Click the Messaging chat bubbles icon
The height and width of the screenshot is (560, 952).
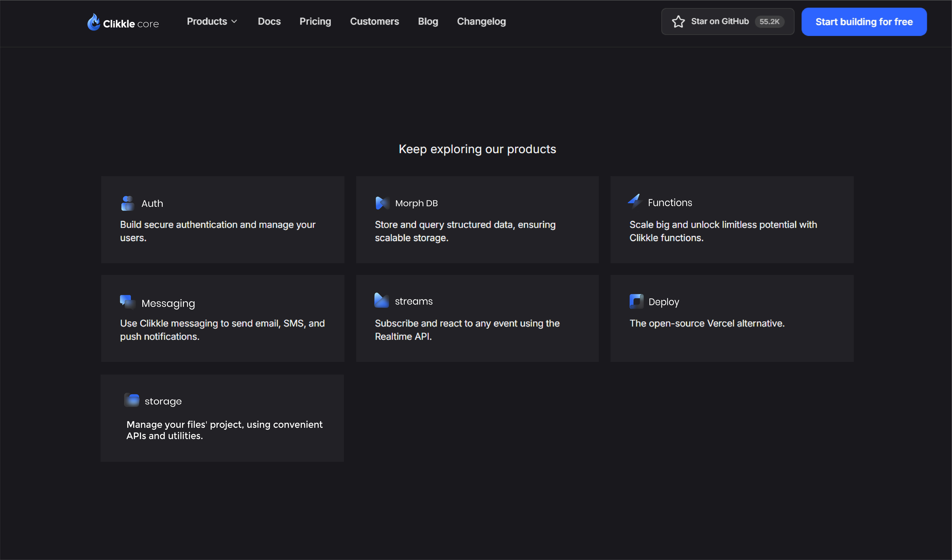127,302
